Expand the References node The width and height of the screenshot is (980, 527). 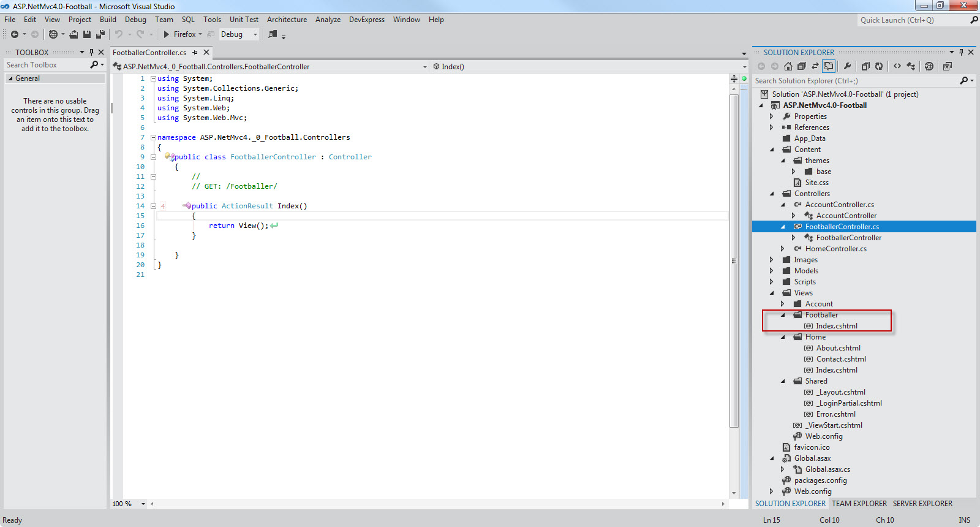(772, 127)
